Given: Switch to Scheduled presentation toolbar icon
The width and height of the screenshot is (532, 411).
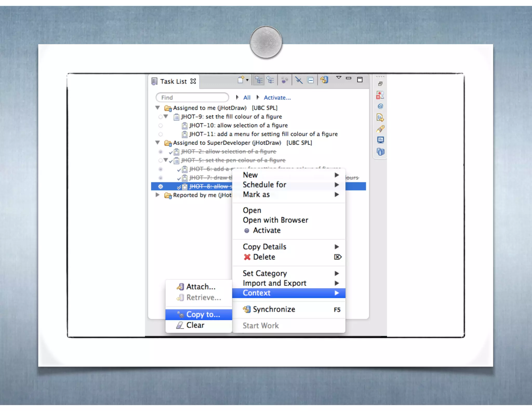Looking at the screenshot, I should point(270,80).
